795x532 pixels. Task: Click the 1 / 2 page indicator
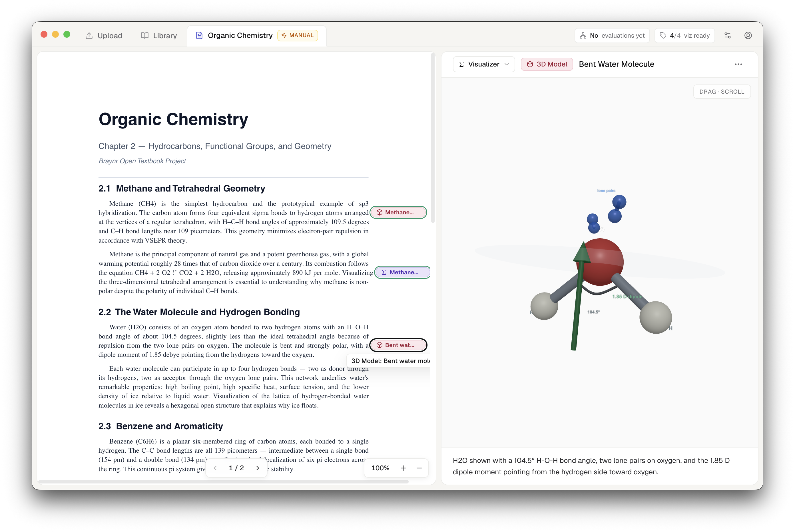[x=236, y=468]
